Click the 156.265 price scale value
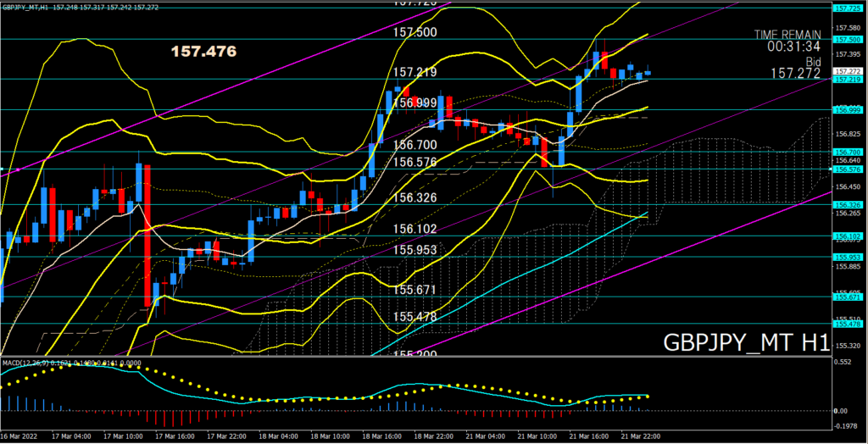Viewport: 868px width, 444px height. pyautogui.click(x=847, y=214)
